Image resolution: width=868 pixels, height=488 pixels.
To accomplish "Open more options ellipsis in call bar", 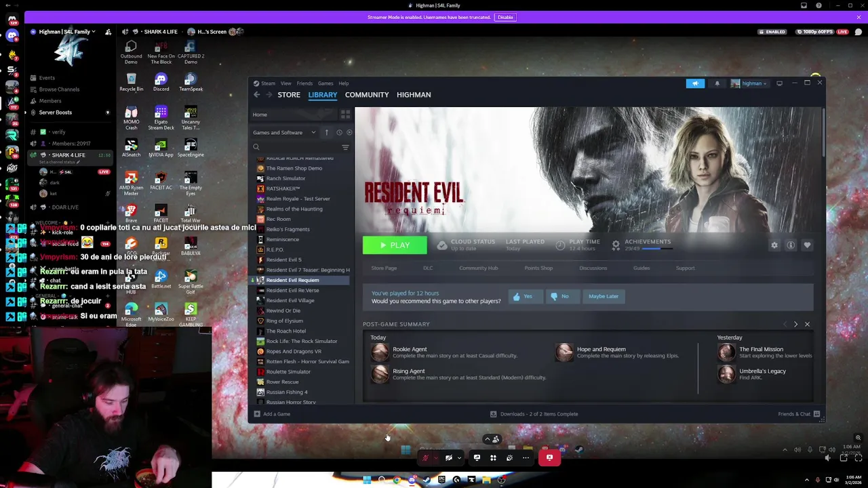I will click(526, 458).
